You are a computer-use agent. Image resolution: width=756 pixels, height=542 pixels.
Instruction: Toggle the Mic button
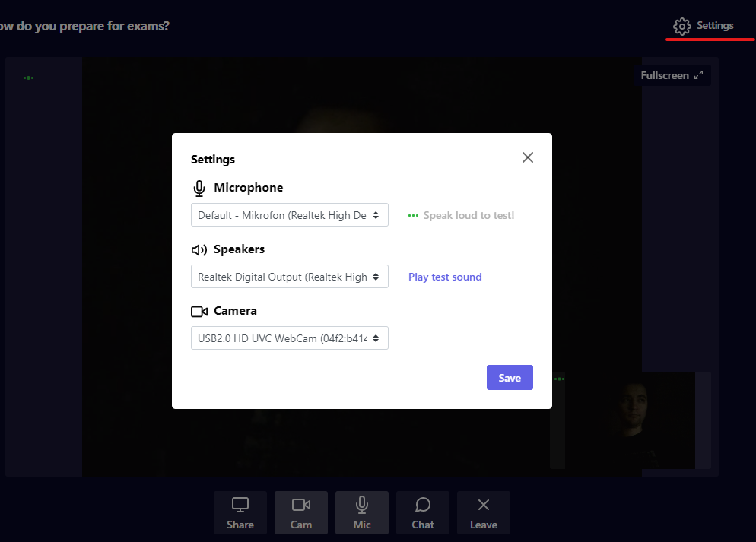(361, 513)
